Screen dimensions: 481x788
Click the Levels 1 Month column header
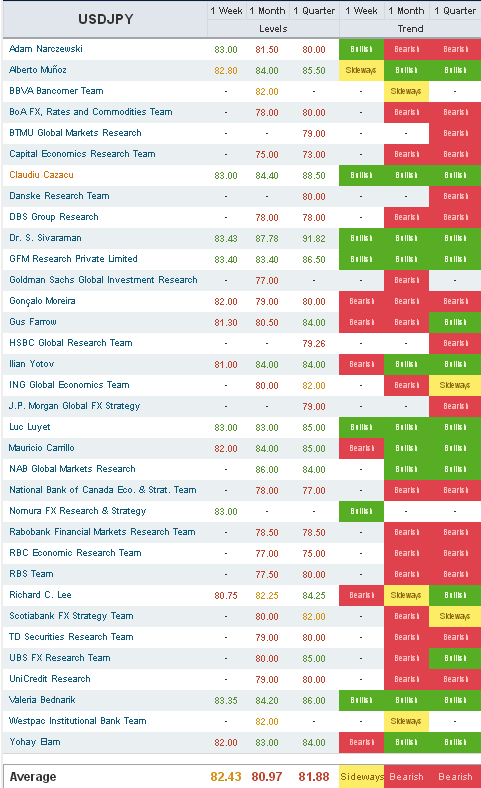point(267,11)
